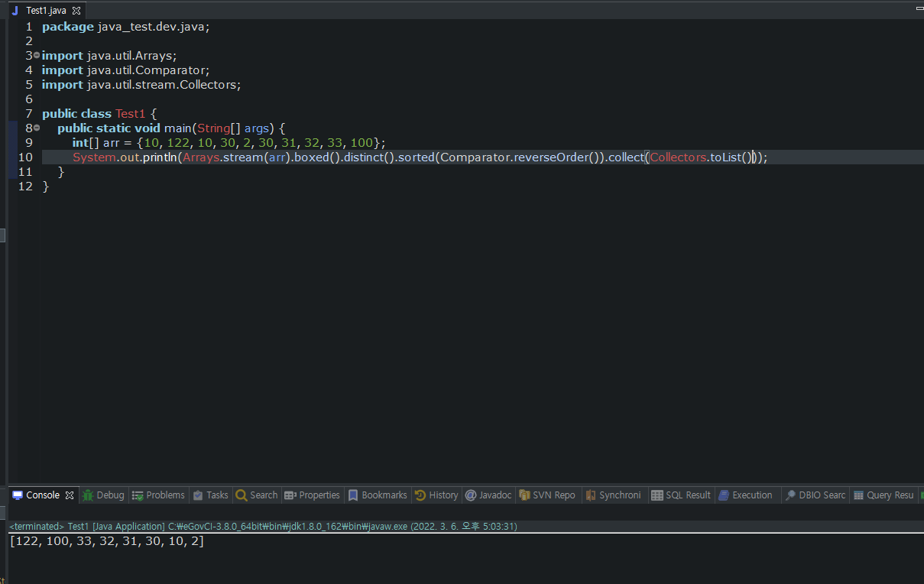Open the DBIO Searc tab
The height and width of the screenshot is (584, 924).
(x=815, y=495)
